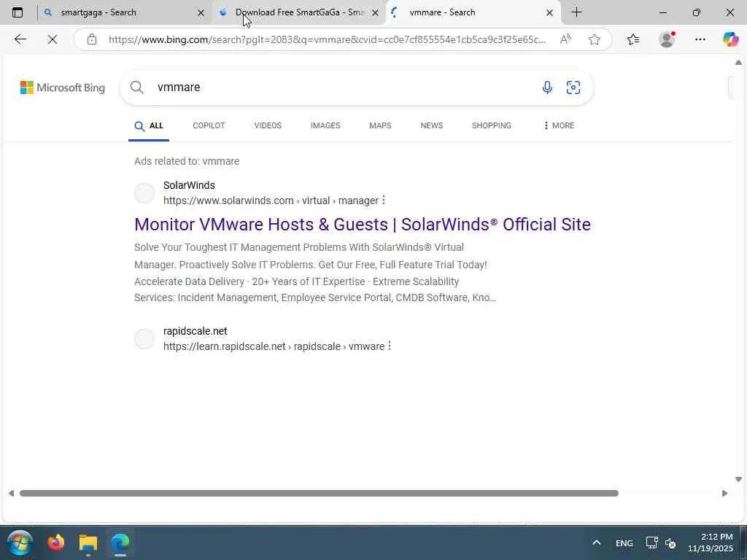Open the VIDEOS search tab

click(268, 125)
